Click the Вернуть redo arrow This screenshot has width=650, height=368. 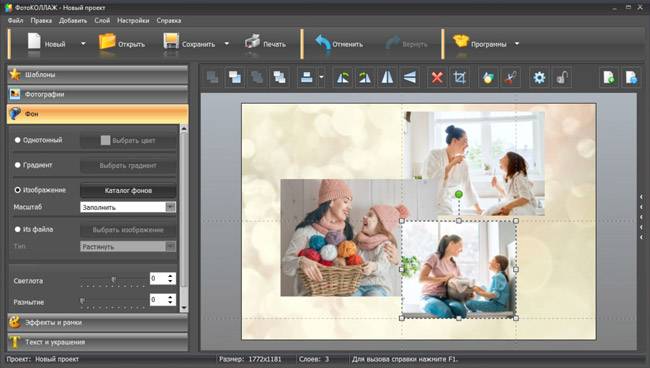click(x=406, y=43)
